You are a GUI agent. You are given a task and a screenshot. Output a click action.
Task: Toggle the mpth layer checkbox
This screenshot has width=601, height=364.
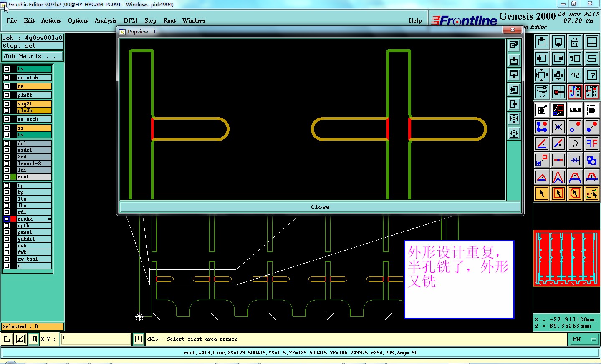(x=7, y=226)
